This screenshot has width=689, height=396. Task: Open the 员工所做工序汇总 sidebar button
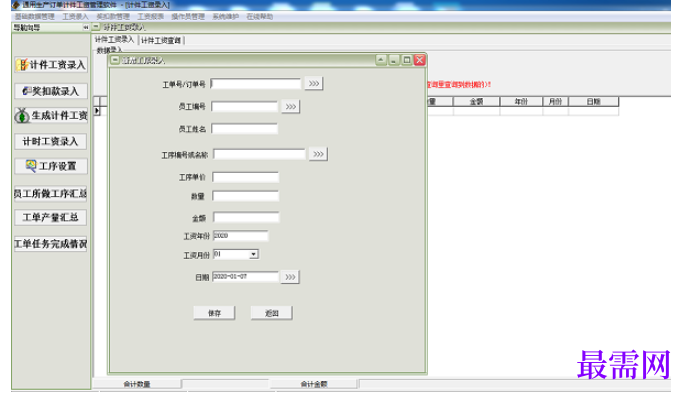pos(51,193)
